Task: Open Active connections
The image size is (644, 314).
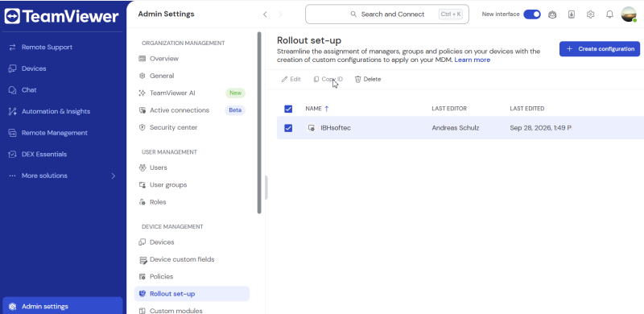Action: pos(180,110)
